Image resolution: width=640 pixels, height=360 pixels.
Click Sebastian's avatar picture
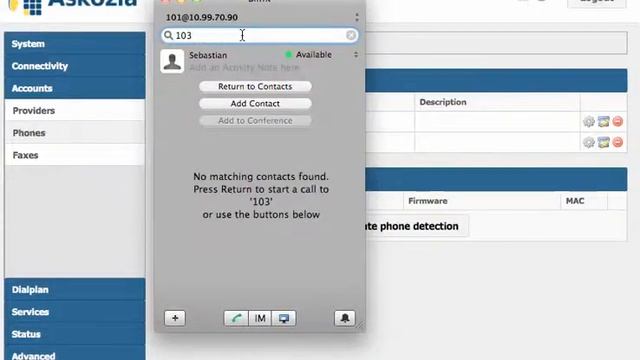click(x=172, y=61)
